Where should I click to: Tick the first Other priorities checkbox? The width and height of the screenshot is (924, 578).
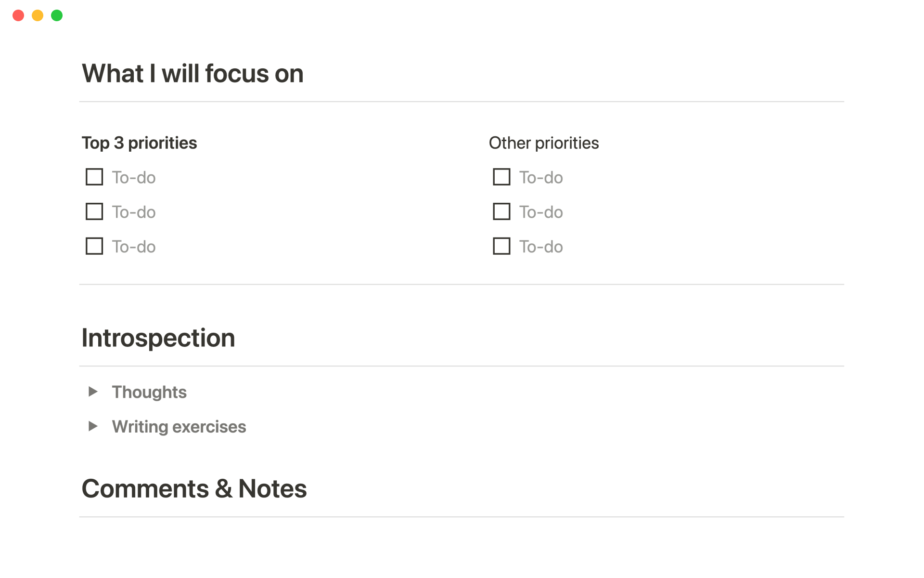pos(501,177)
